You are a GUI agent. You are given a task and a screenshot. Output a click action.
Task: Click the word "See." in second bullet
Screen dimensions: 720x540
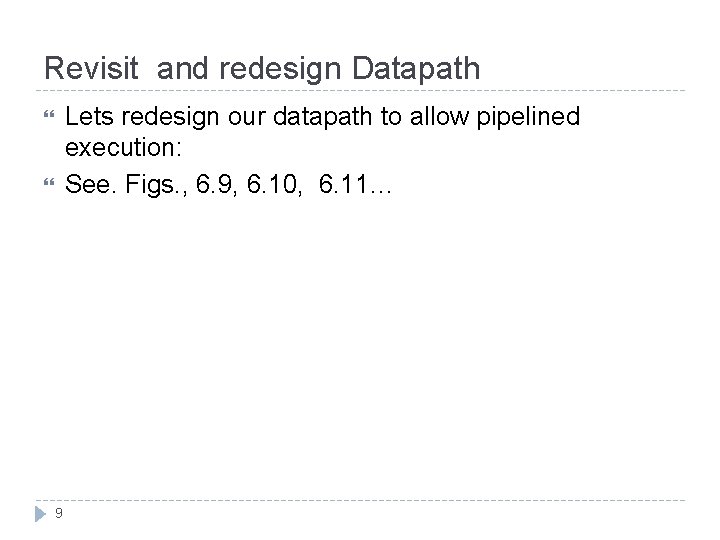[x=90, y=184]
